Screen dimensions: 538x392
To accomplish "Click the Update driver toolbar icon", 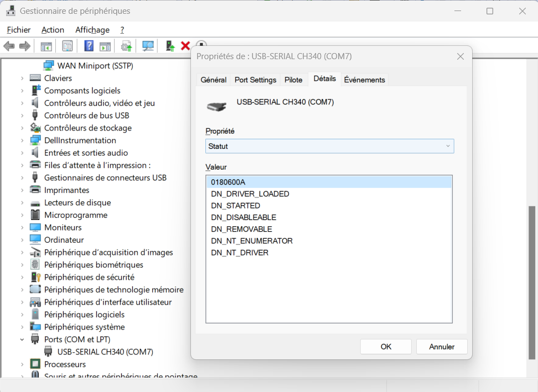I will [x=126, y=45].
